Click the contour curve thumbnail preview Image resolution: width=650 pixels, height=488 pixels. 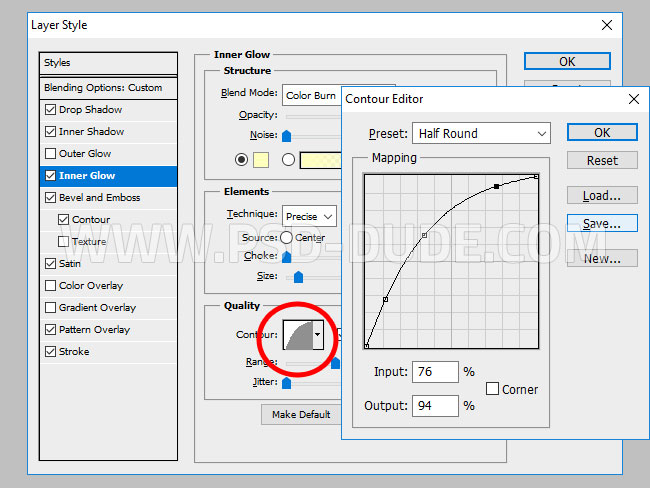pos(298,334)
